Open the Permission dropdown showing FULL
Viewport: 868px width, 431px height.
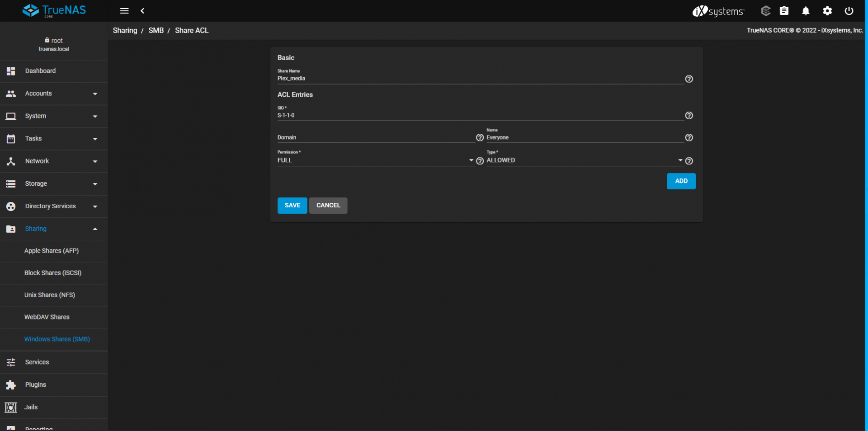[376, 160]
